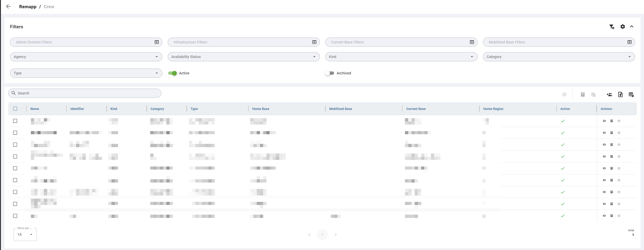Archive the last row using box icon

click(611, 216)
